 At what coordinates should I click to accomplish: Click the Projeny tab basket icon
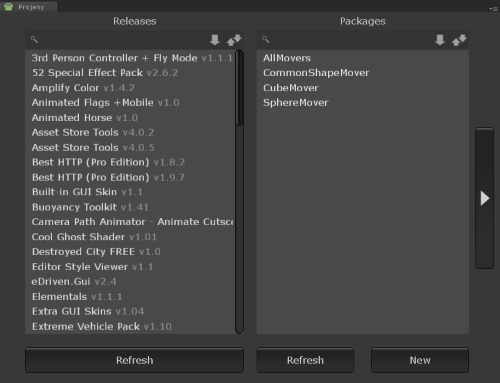click(8, 6)
